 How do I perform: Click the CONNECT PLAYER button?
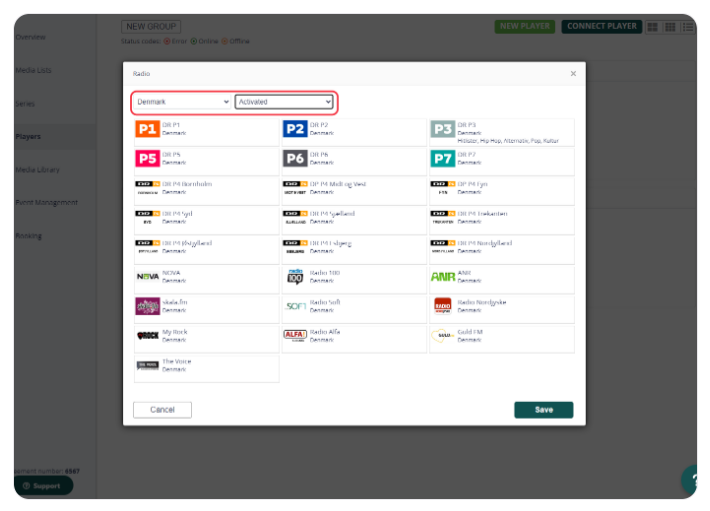(x=601, y=26)
